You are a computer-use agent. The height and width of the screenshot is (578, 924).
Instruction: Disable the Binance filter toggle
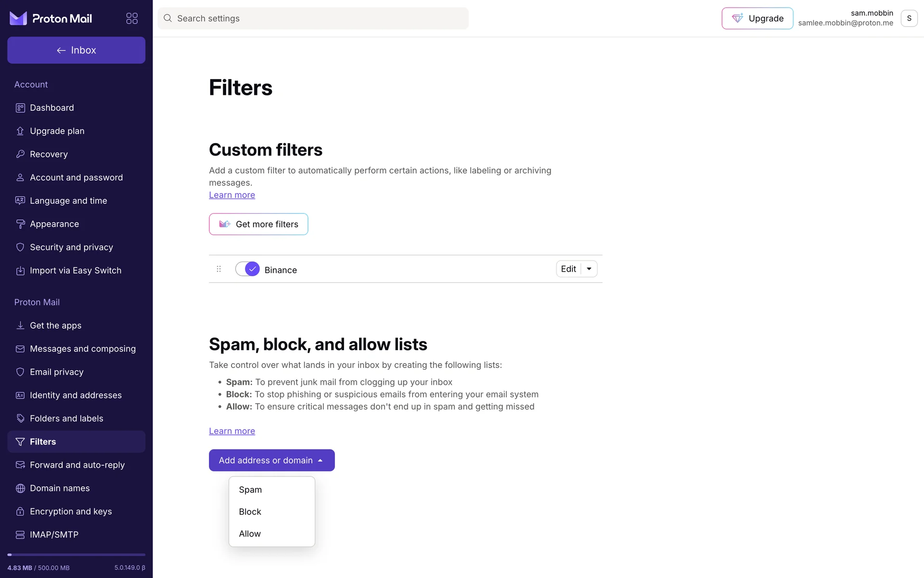click(x=247, y=269)
